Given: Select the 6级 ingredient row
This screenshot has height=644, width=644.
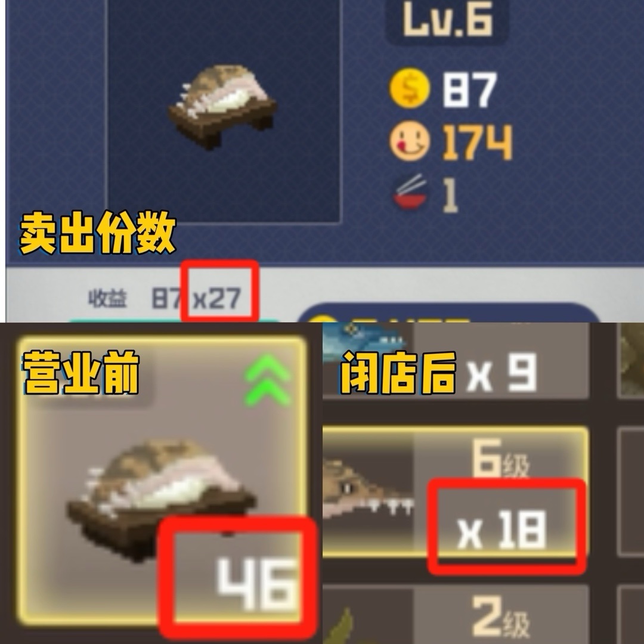Looking at the screenshot, I should pyautogui.click(x=455, y=491).
